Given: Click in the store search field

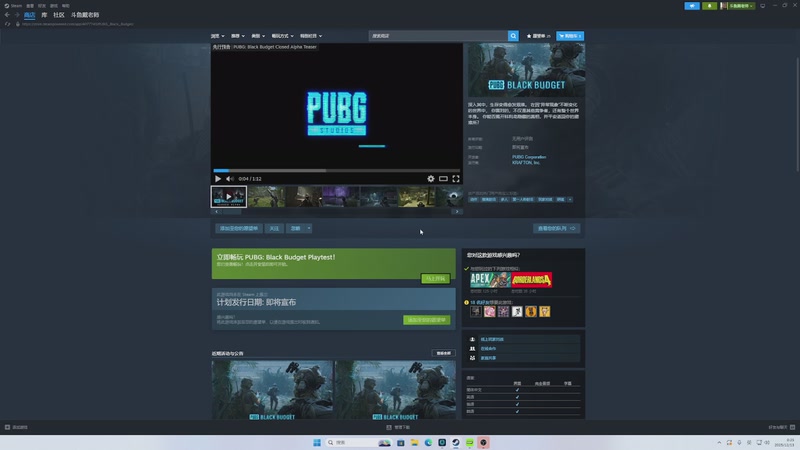Looking at the screenshot, I should point(438,36).
